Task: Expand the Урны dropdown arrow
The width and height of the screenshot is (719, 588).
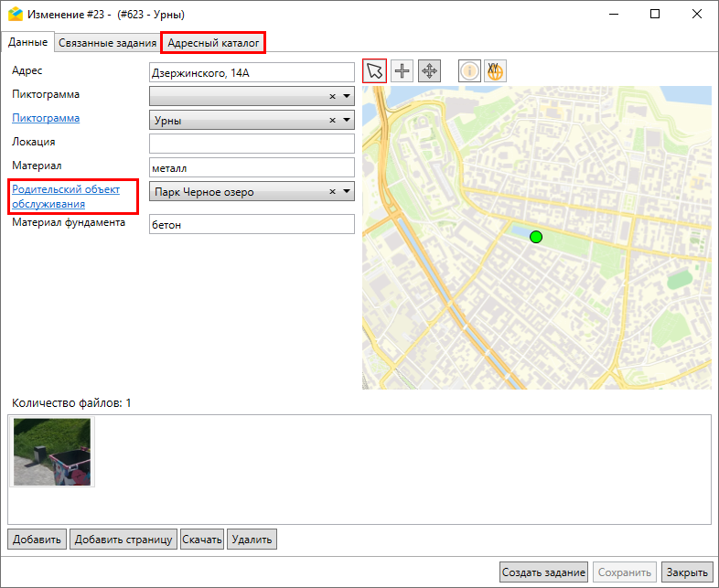Action: 347,120
